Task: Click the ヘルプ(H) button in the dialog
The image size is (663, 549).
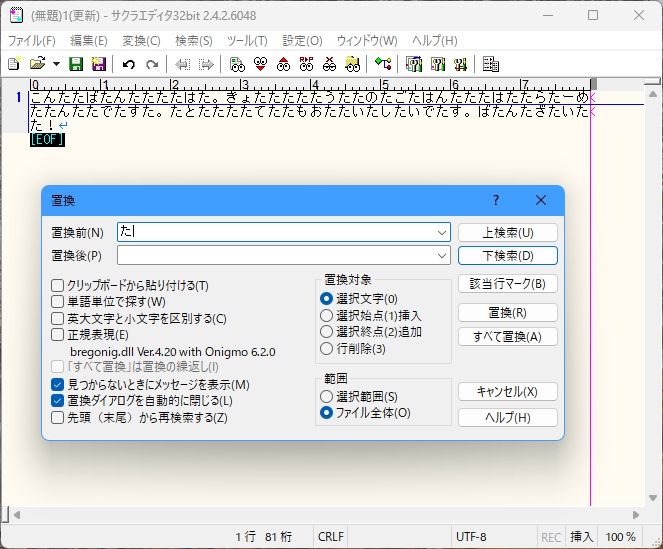Action: pyautogui.click(x=508, y=417)
